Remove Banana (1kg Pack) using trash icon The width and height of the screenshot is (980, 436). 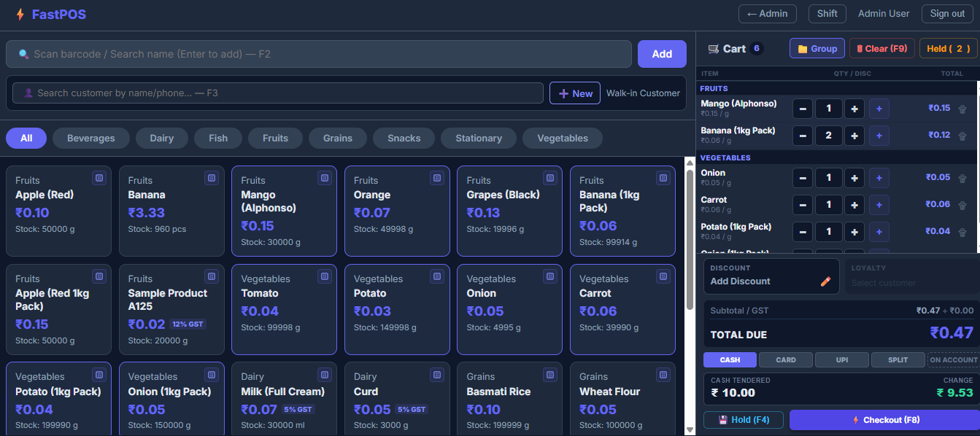pyautogui.click(x=962, y=136)
